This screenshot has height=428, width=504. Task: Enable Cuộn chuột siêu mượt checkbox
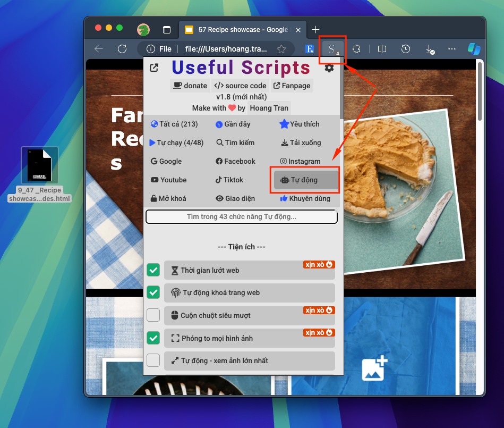[x=153, y=315]
